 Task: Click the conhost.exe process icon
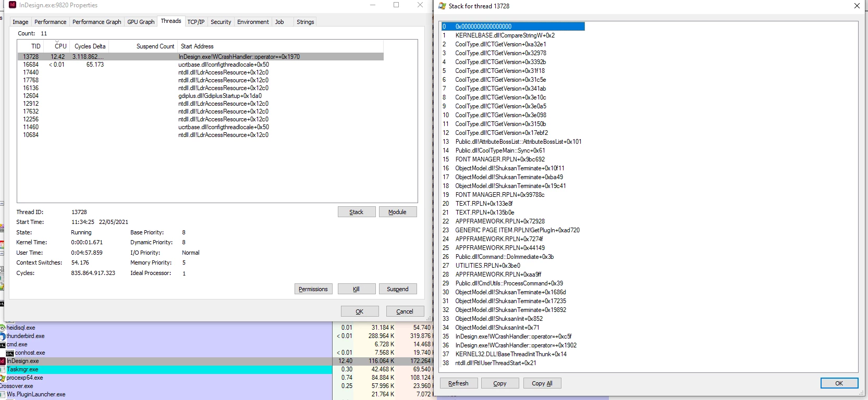coord(10,353)
